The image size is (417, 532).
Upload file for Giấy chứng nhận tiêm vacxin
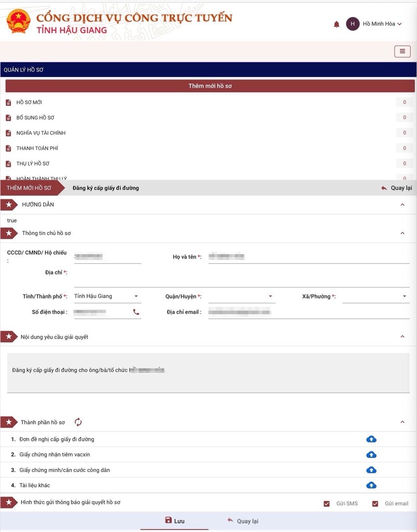(371, 454)
